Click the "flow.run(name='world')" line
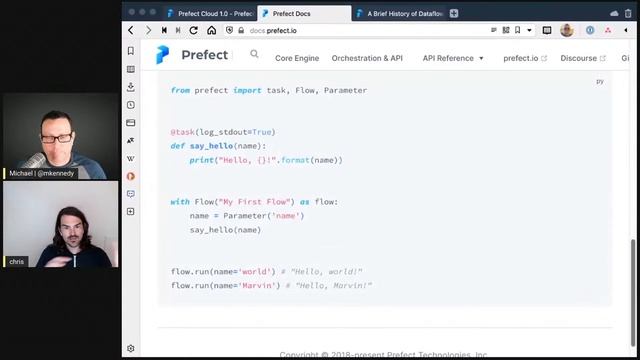Viewport: 640px width, 360px height. [x=266, y=272]
